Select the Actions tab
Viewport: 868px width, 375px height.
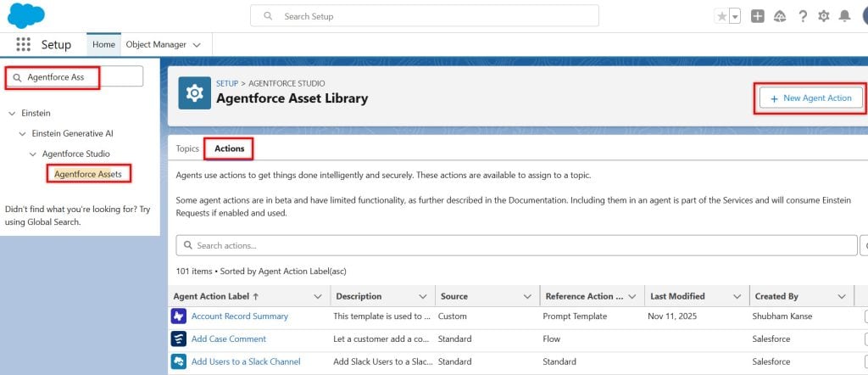pos(229,148)
